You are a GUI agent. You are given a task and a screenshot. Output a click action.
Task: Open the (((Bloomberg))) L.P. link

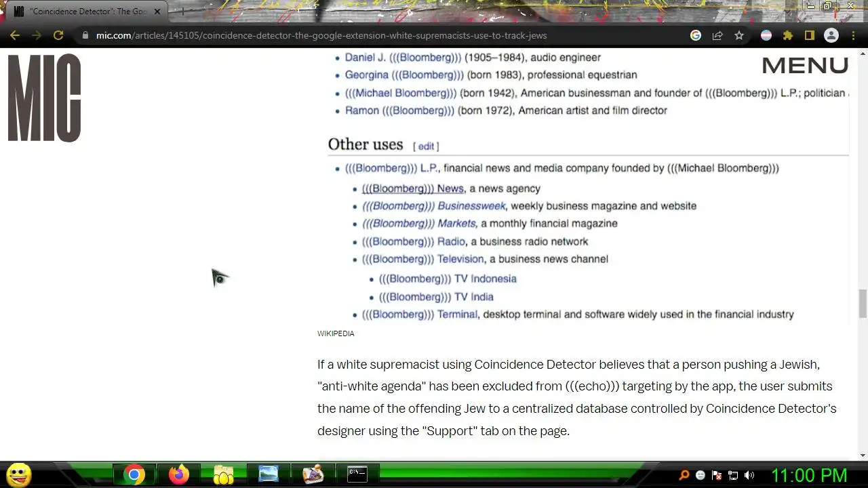coord(391,168)
